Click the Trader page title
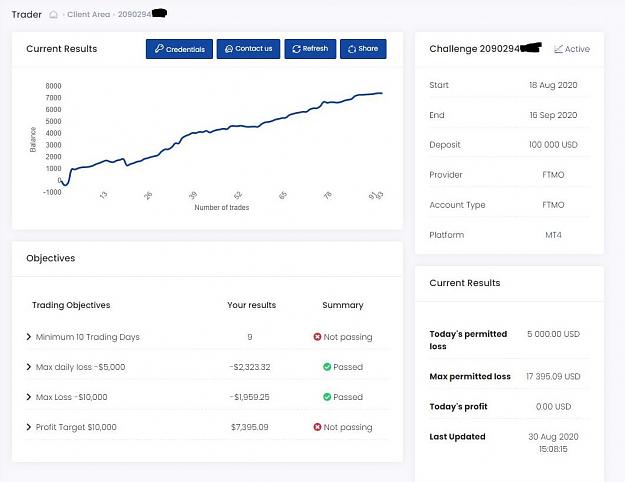 (x=27, y=14)
